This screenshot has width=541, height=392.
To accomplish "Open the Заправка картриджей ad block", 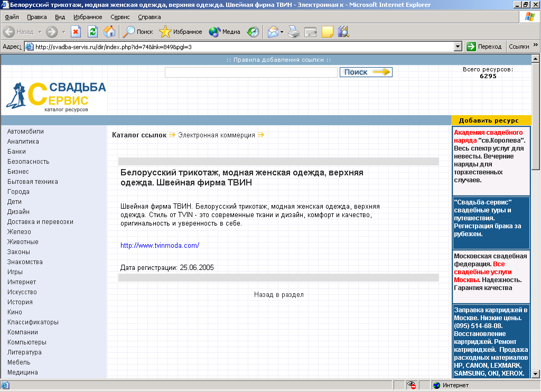I will click(491, 342).
